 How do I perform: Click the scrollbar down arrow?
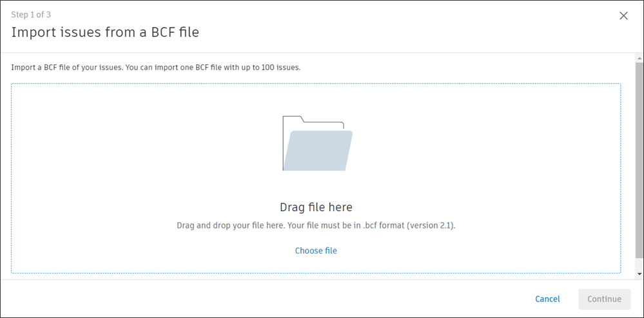pos(639,274)
